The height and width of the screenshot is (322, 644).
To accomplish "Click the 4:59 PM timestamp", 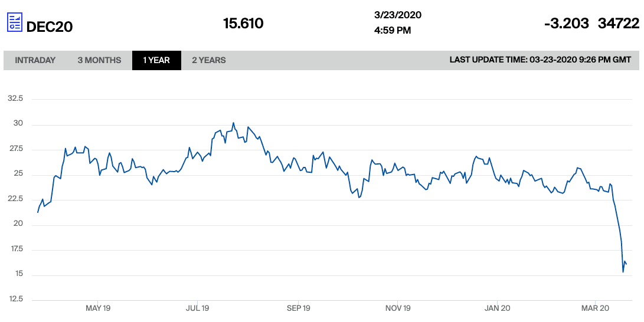I will (393, 31).
